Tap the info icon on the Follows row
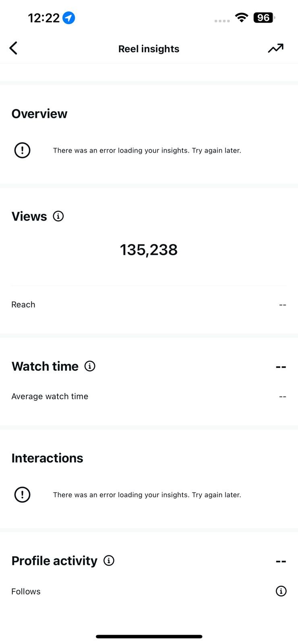The image size is (298, 644). 281,591
